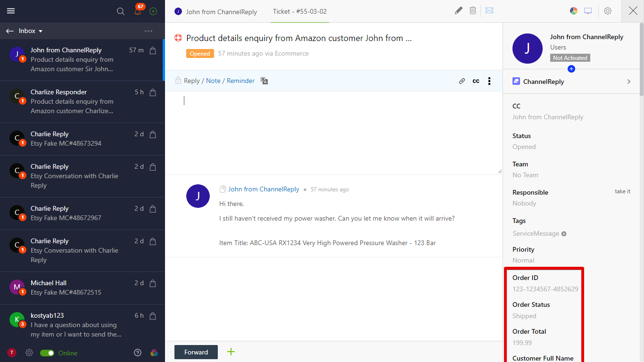The image size is (644, 362).
Task: Click lock icon on Michael Hall row
Action: [153, 283]
